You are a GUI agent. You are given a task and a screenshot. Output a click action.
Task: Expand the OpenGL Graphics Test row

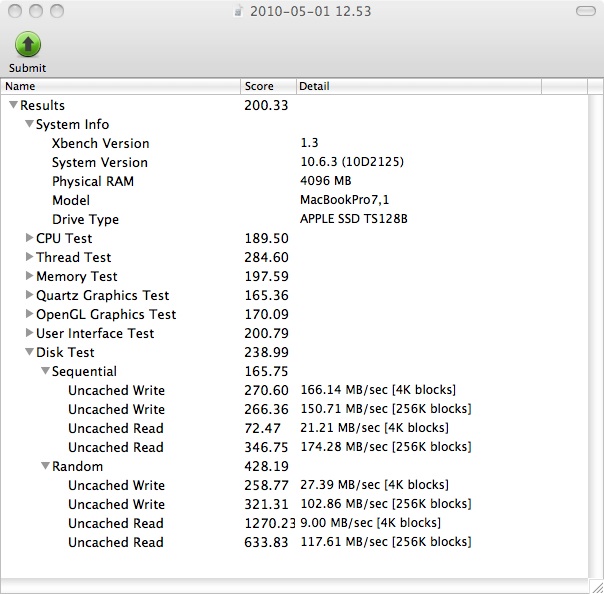pyautogui.click(x=29, y=314)
